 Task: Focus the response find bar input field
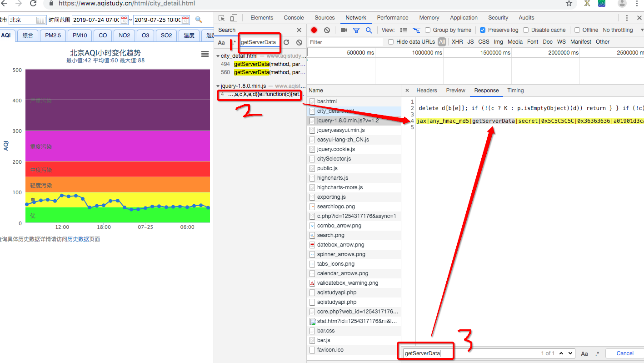[x=479, y=353]
